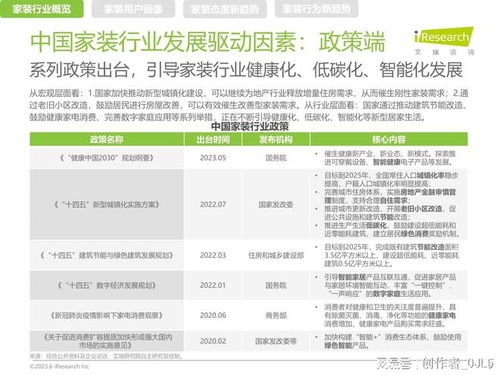Click the bullet starting 完善城市住房体系
This screenshot has height=375, width=500.
coord(389,196)
